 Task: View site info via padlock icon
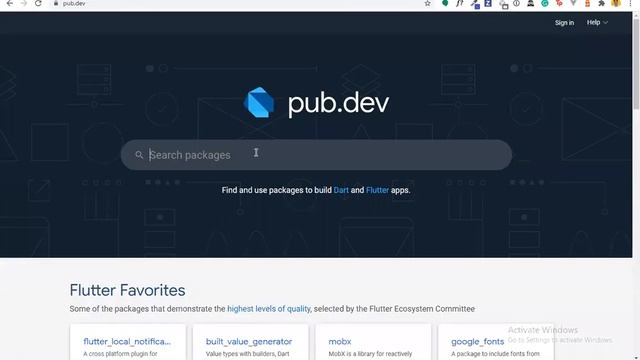[x=56, y=3]
